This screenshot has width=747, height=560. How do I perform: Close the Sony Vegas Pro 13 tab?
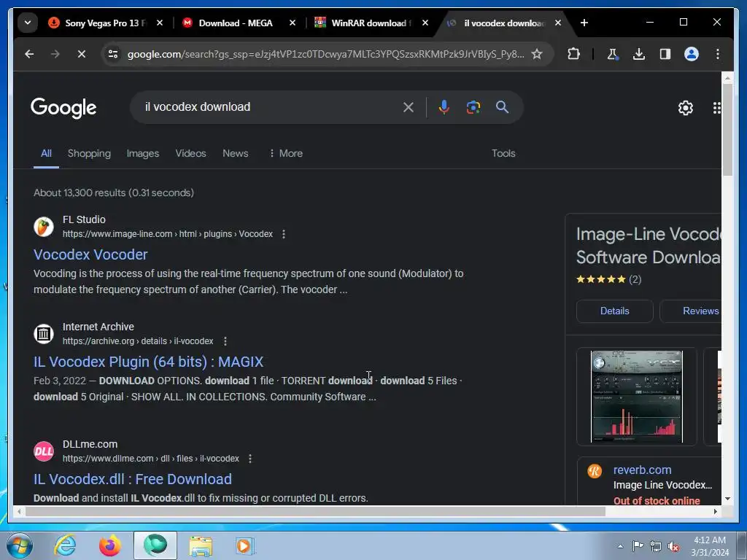coord(160,23)
